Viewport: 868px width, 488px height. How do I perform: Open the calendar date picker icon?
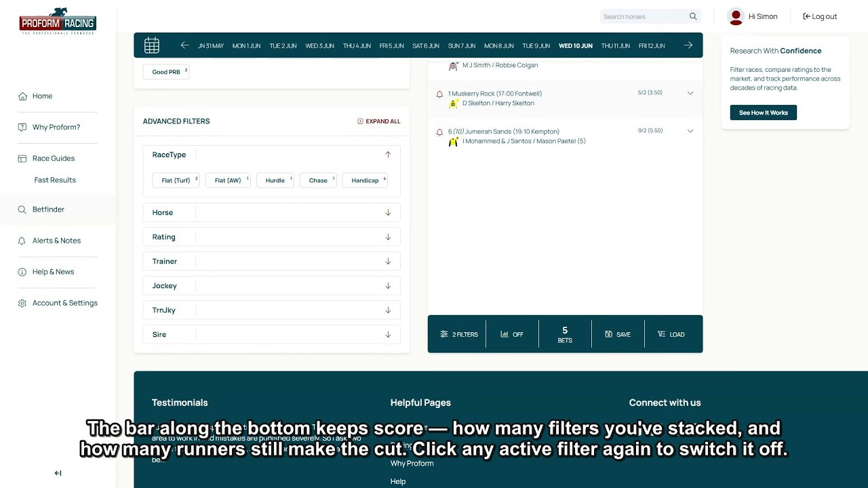click(152, 45)
